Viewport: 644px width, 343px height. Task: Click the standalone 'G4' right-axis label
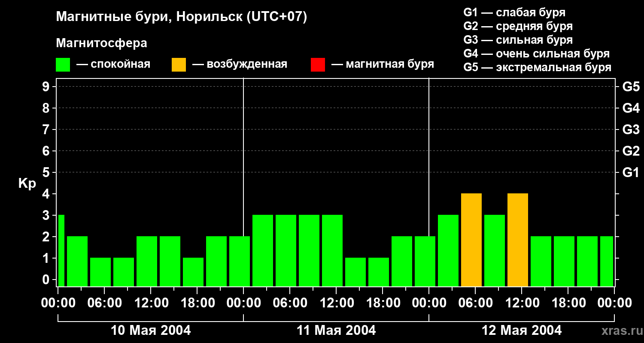pos(631,108)
